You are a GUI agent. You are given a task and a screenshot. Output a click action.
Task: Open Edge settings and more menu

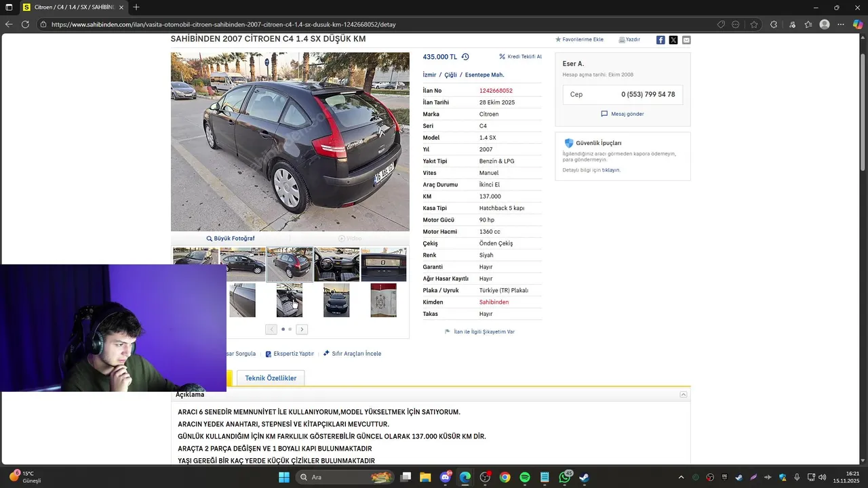tap(841, 24)
